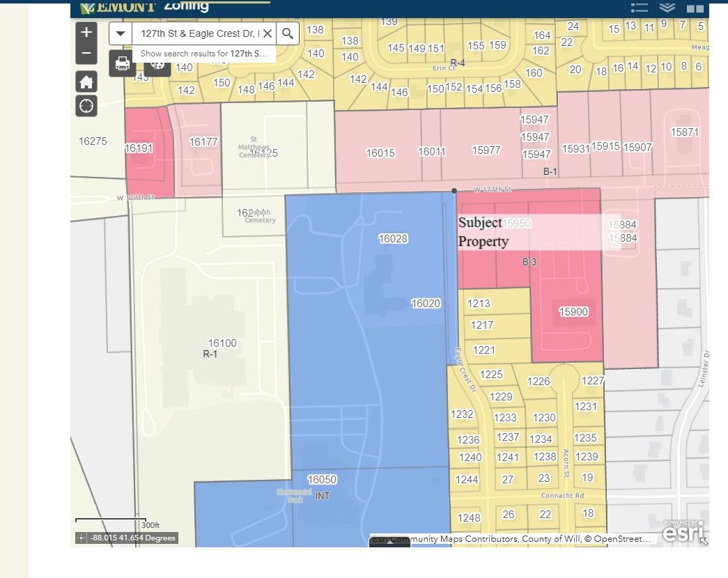The image size is (728, 578).
Task: Clear the search box text
Action: coord(268,33)
